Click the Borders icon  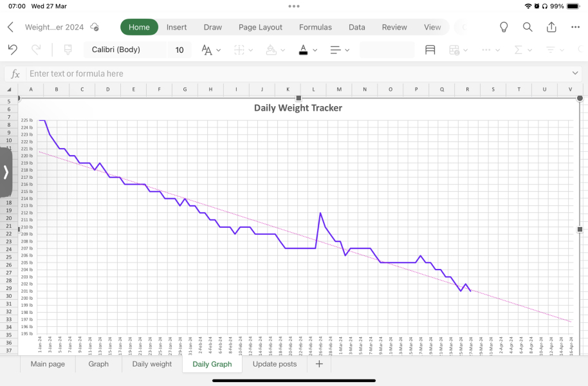click(x=239, y=50)
